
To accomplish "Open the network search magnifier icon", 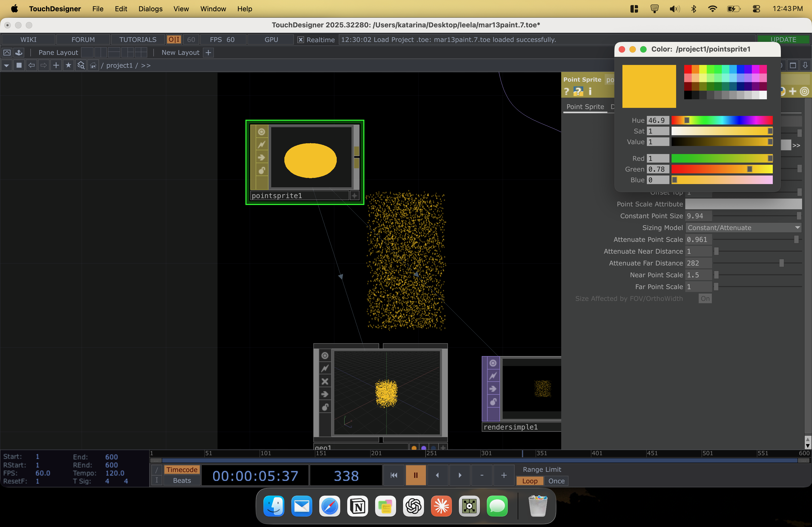I will pos(81,65).
